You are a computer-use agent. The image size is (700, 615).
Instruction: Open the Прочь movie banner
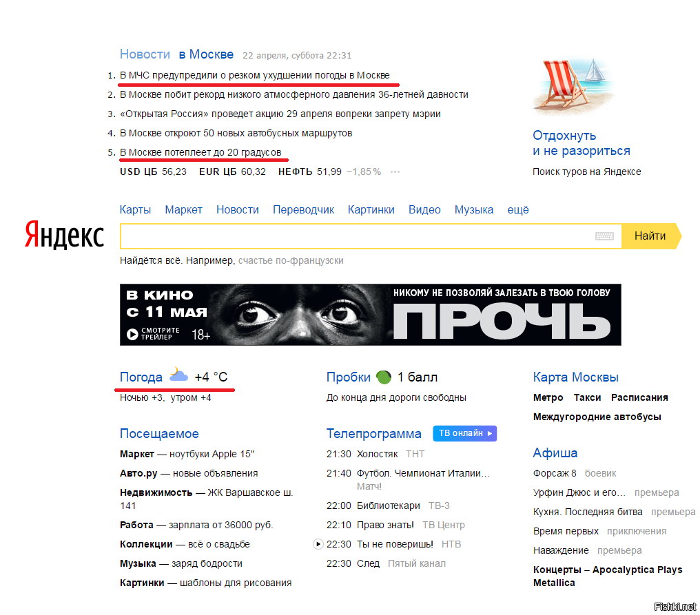pyautogui.click(x=371, y=315)
